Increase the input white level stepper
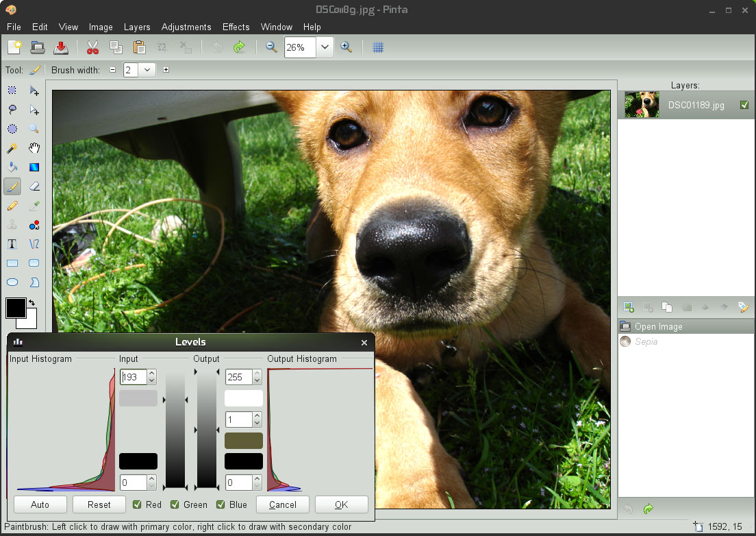756x536 pixels. pyautogui.click(x=152, y=374)
